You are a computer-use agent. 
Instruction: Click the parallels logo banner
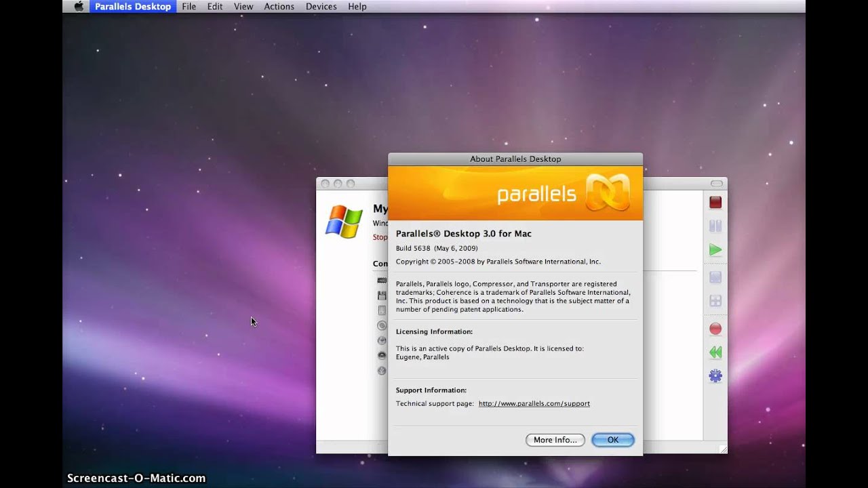tap(515, 193)
